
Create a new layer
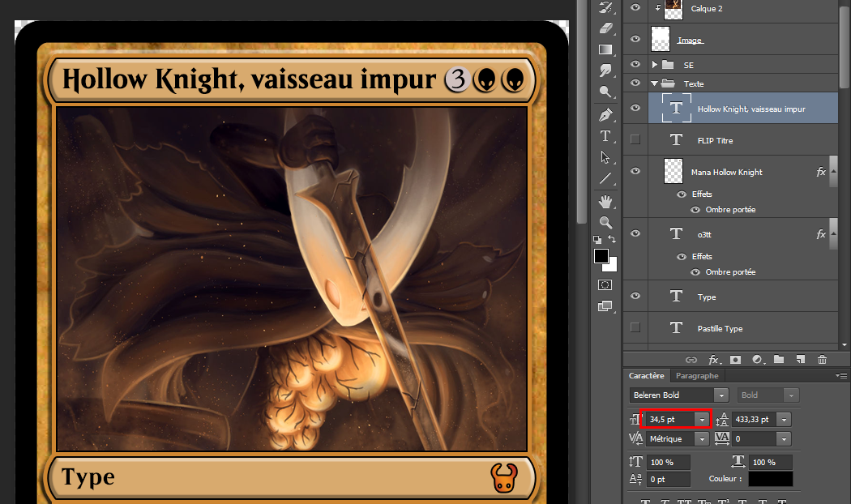(x=801, y=359)
